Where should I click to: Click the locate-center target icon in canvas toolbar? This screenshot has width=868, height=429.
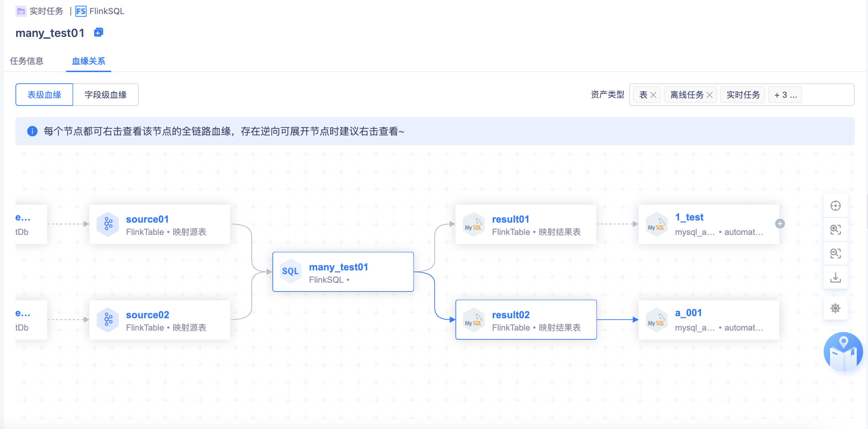835,206
